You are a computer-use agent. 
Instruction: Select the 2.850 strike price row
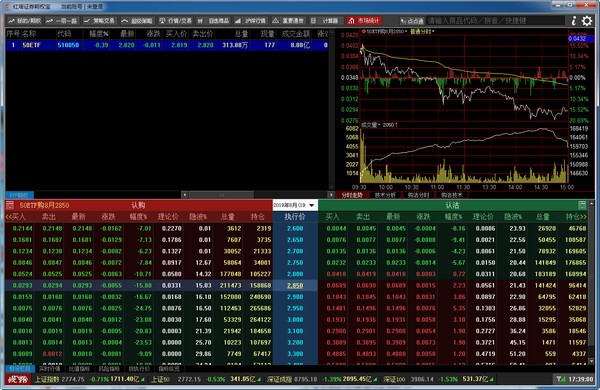click(x=295, y=286)
